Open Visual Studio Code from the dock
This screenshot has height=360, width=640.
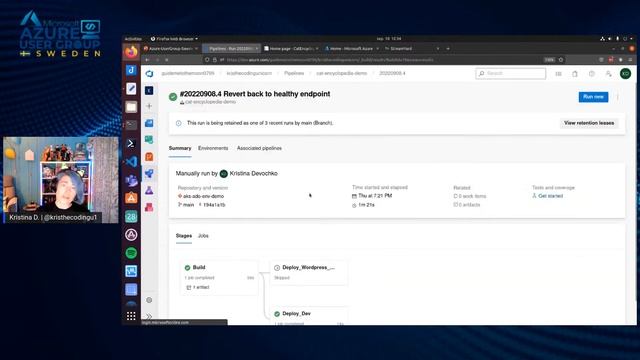(131, 162)
